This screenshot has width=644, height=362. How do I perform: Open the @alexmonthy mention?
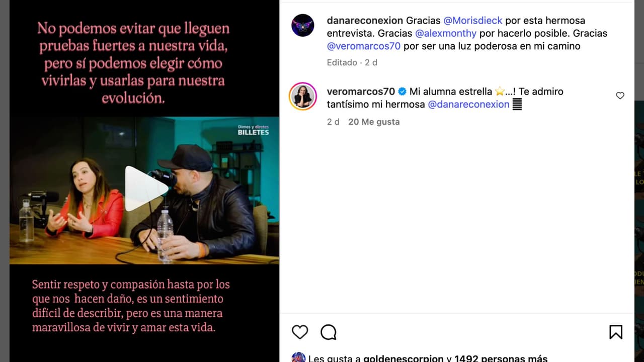click(x=446, y=33)
